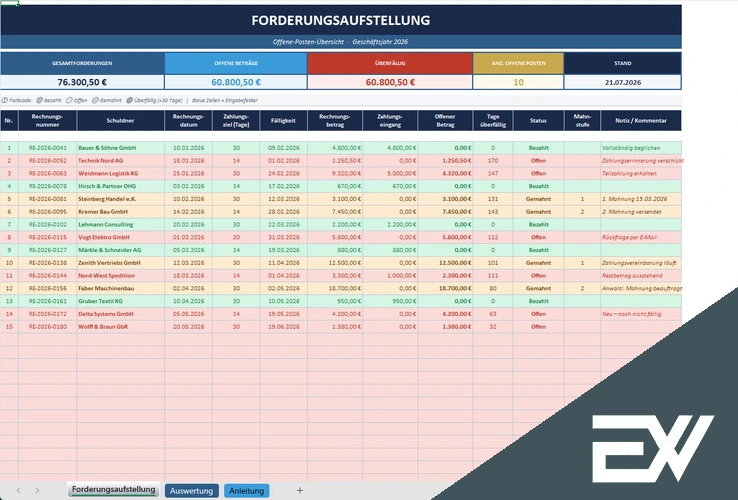Open the Anleitung sheet tab
The width and height of the screenshot is (738, 500).
click(x=247, y=491)
